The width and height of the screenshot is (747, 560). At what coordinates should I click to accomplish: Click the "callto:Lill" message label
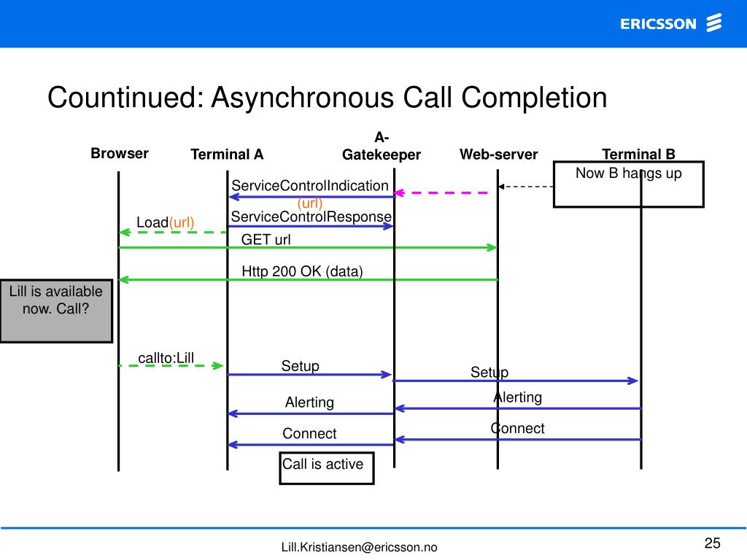[166, 358]
